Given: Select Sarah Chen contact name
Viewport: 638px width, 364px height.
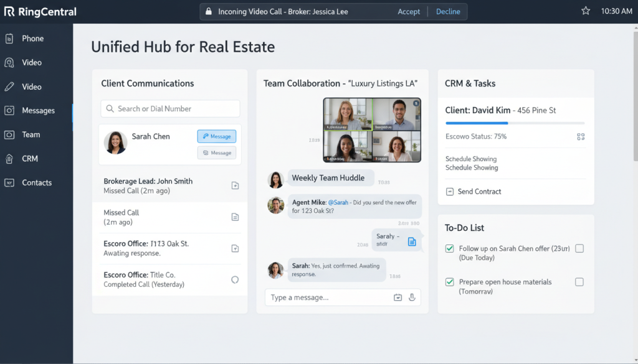Looking at the screenshot, I should [151, 136].
